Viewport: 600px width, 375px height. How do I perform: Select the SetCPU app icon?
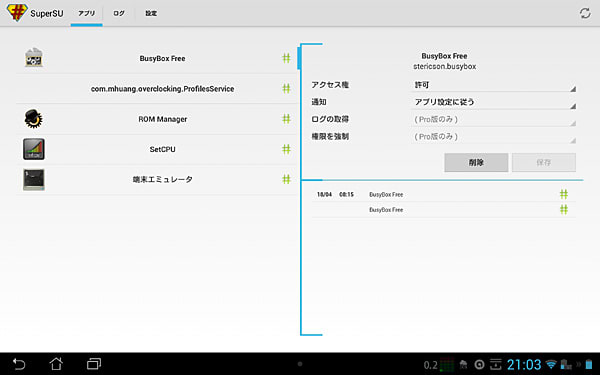tap(34, 149)
